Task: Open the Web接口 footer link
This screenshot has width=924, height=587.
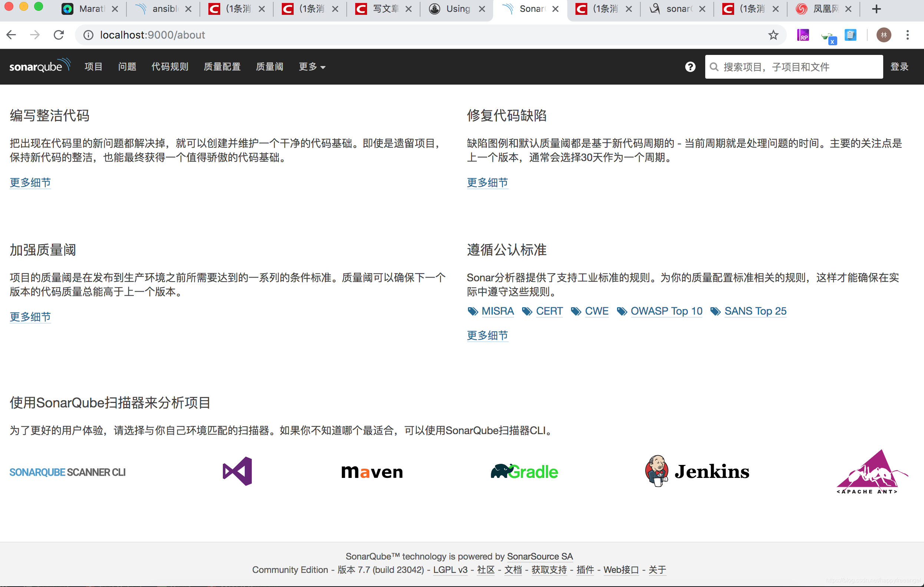Action: click(x=621, y=570)
